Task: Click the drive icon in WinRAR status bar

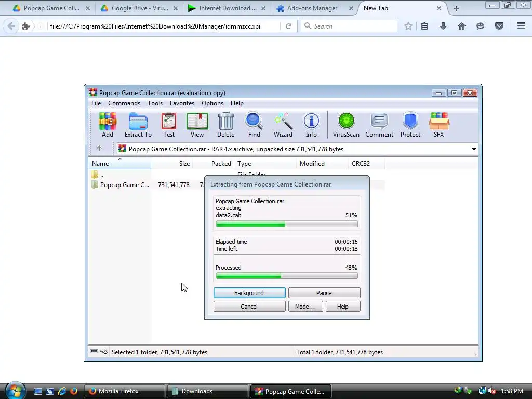Action: [95, 352]
